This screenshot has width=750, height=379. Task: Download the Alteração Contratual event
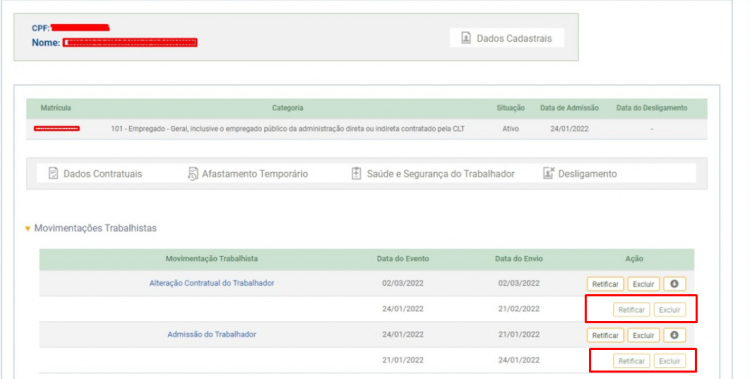point(674,284)
